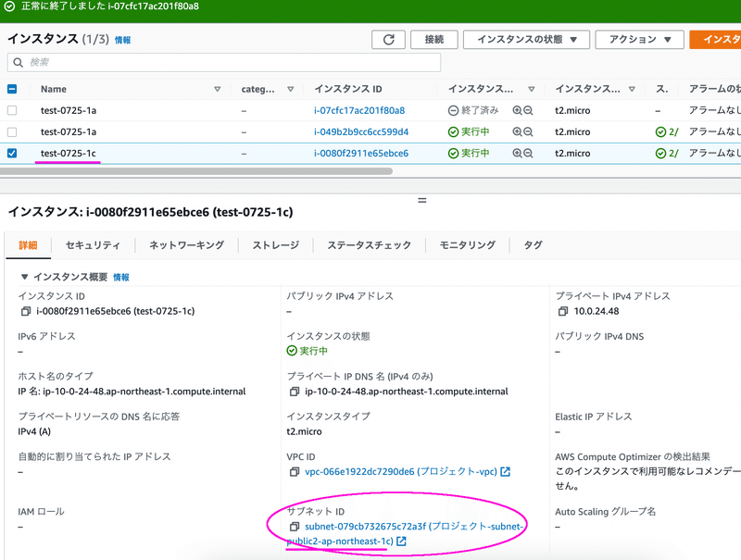Click t2.micro in the test-0725-1c row
This screenshot has height=560, width=741.
tap(572, 154)
